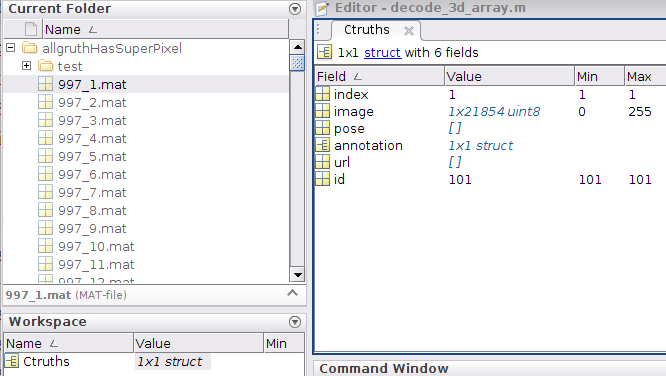This screenshot has width=666, height=376.
Task: Click the Value column header in variable editor
Action: coord(509,76)
